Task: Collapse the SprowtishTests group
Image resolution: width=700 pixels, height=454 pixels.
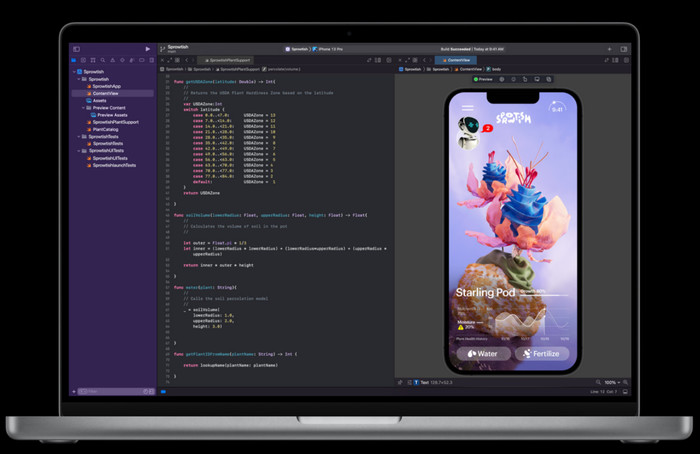Action: pos(79,136)
